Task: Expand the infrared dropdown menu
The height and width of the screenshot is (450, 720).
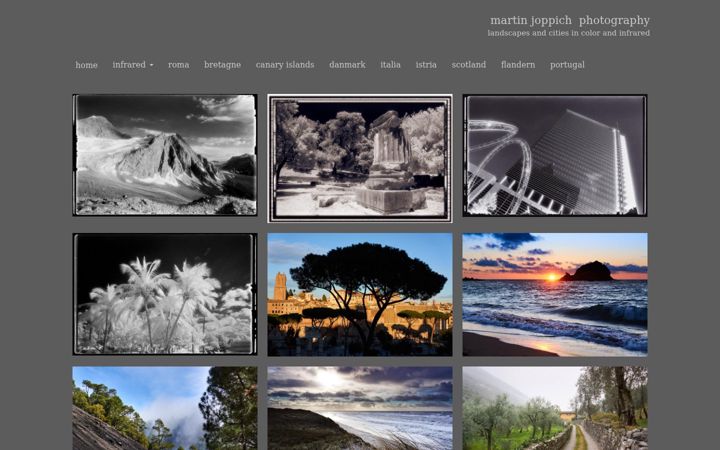Action: 133,65
